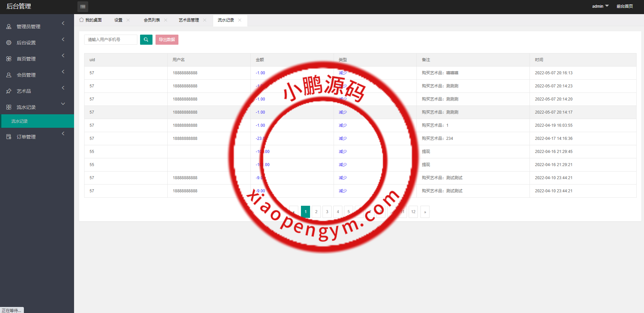644x313 pixels.
Task: Click the 后台设置 gear icon
Action: click(9, 43)
